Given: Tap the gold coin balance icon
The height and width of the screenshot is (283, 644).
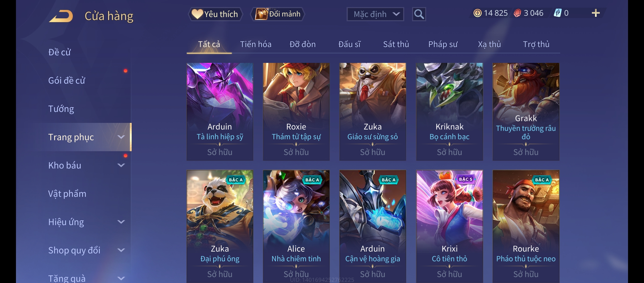Looking at the screenshot, I should pos(477,13).
